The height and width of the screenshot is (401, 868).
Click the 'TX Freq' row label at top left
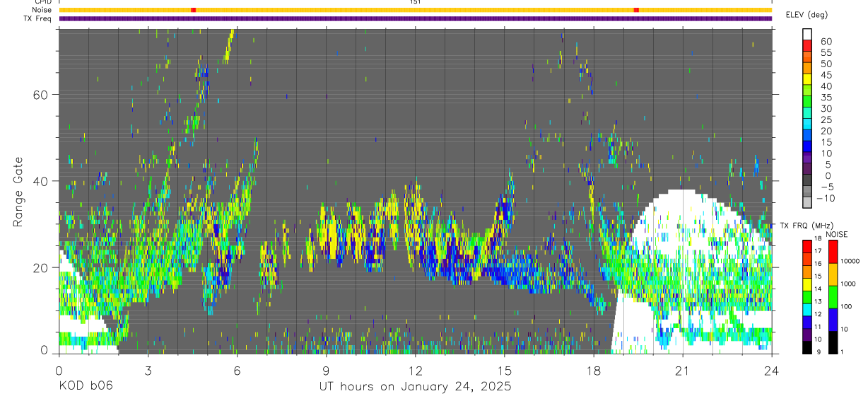pos(37,18)
